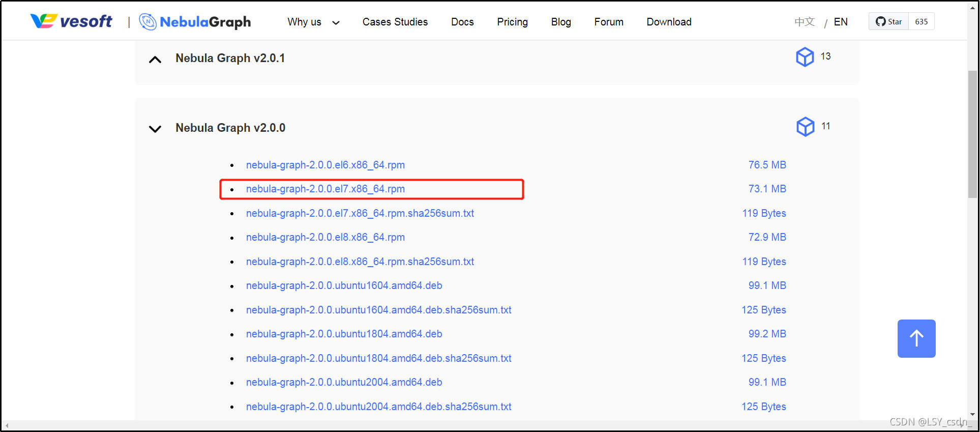Open the Docs menu item
This screenshot has height=432, width=980.
462,22
